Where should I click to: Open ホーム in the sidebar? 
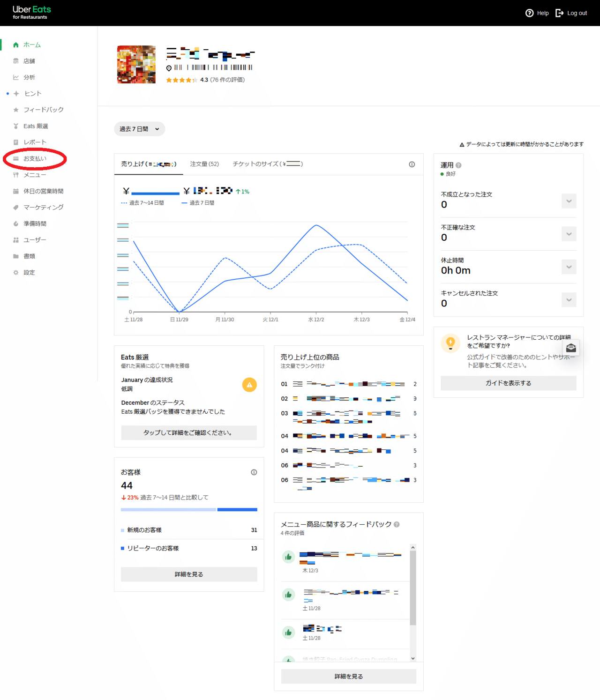(x=32, y=45)
